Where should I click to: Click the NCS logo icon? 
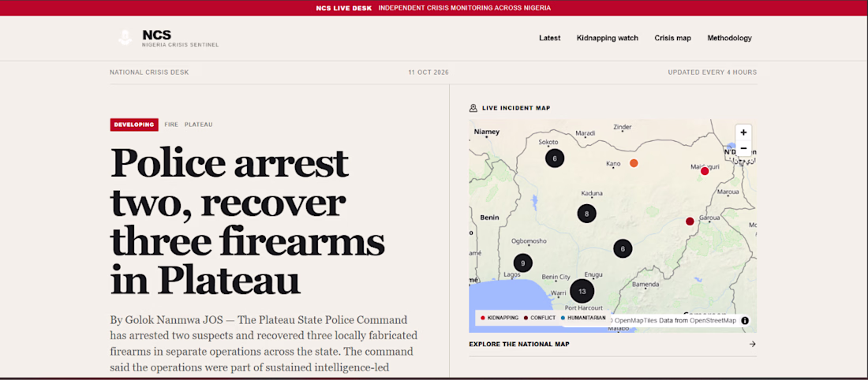125,38
